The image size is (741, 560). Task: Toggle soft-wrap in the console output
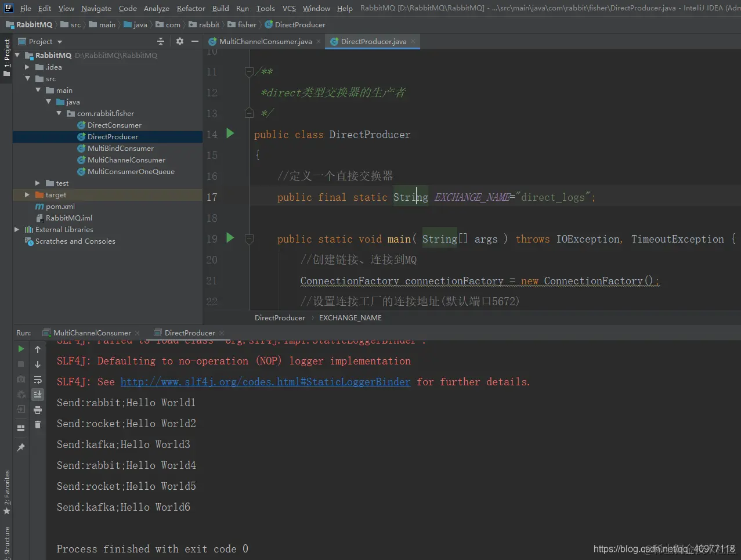tap(38, 380)
